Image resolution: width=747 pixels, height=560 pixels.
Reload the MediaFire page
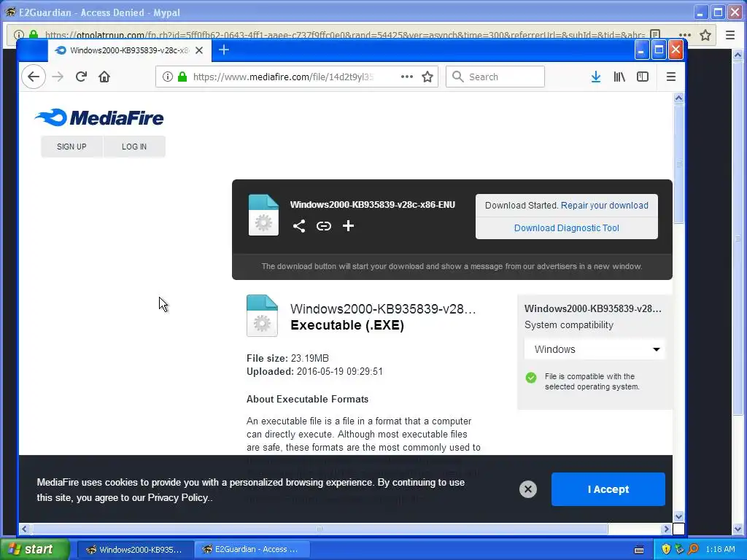click(81, 77)
